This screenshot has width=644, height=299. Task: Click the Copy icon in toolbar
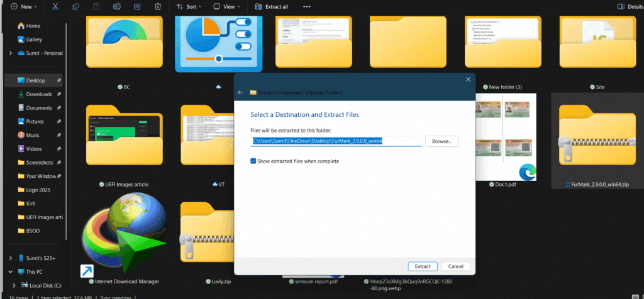75,6
